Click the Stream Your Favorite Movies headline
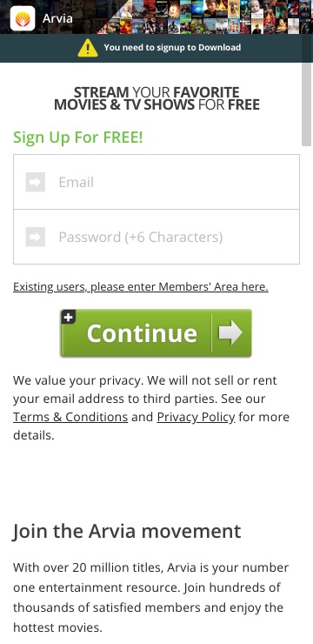This screenshot has height=644, width=313. pyautogui.click(x=156, y=98)
